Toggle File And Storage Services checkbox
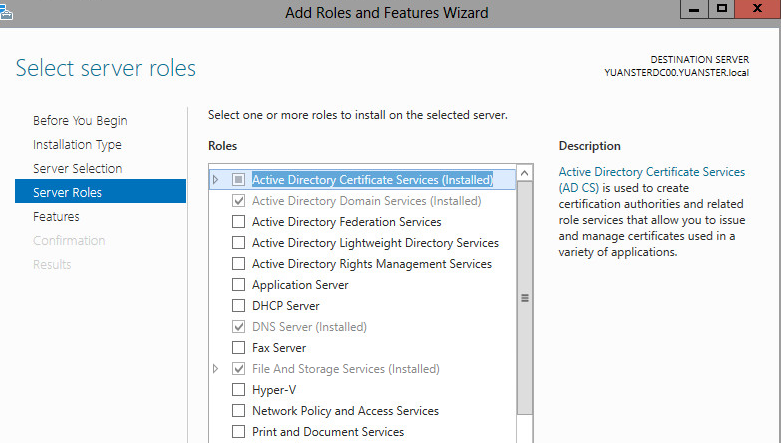Viewport: 781px width, 443px height. [239, 369]
